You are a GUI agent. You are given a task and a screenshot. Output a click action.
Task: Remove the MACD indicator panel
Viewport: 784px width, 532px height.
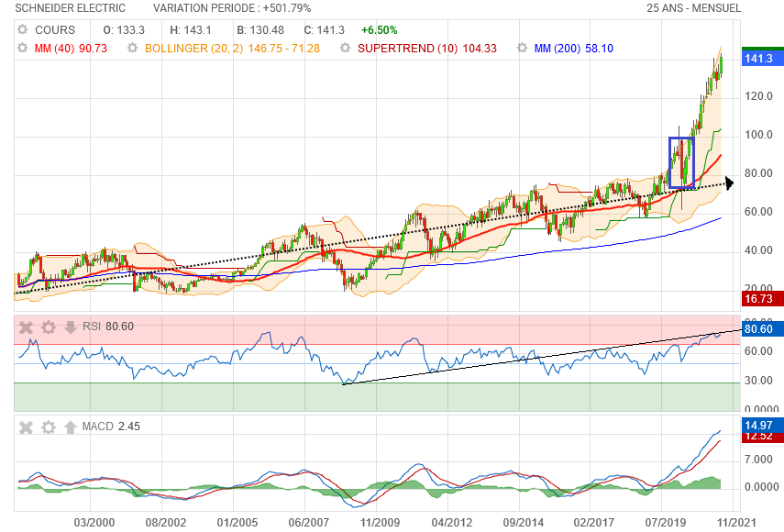27,427
